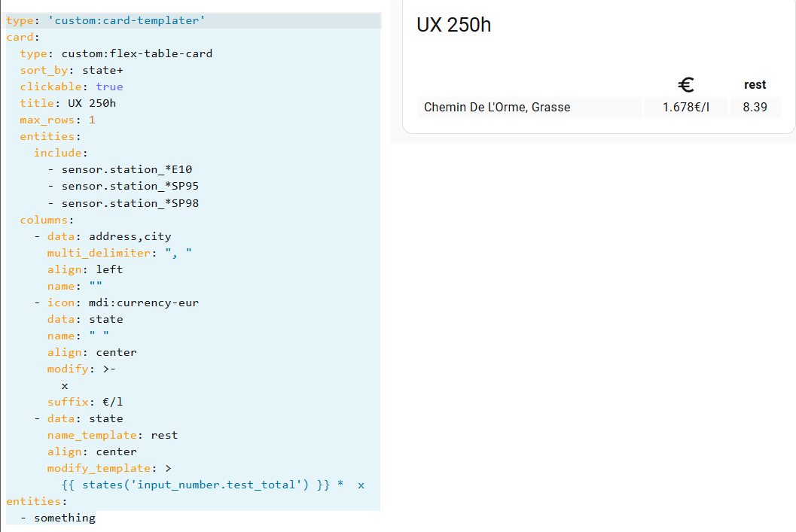Click the 'modify_template: >' line
Image resolution: width=796 pixels, height=532 pixels.
(x=109, y=468)
